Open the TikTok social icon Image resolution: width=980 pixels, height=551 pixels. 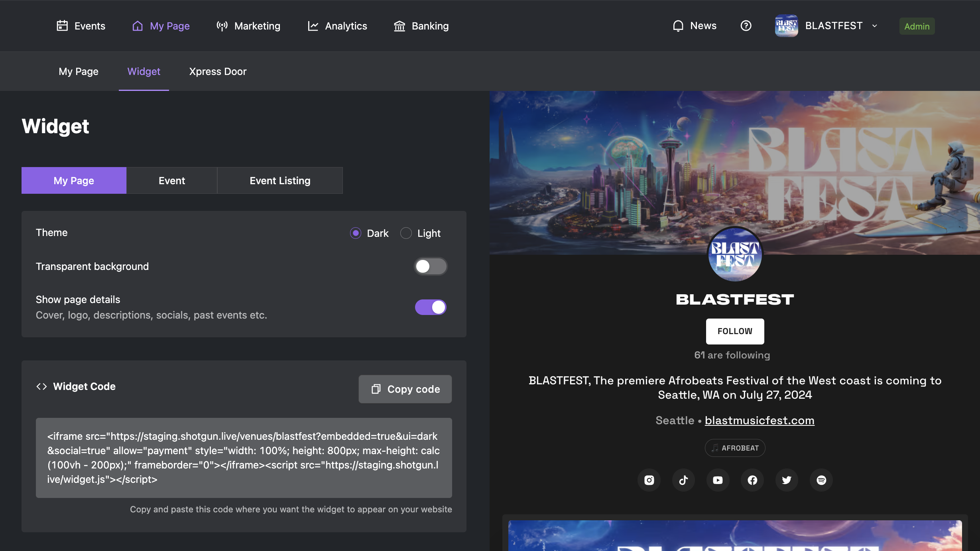pyautogui.click(x=683, y=480)
